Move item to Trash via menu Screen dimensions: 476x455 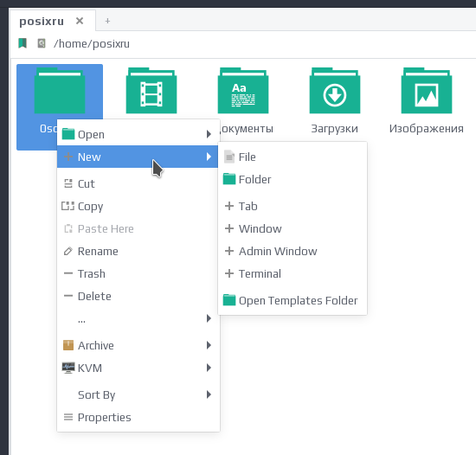click(138, 273)
